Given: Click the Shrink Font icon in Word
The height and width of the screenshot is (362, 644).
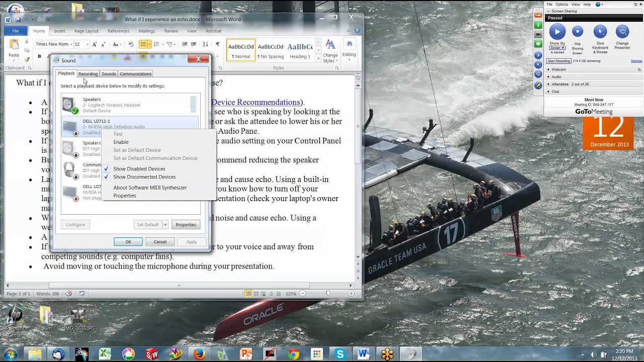Looking at the screenshot, I should (x=103, y=44).
